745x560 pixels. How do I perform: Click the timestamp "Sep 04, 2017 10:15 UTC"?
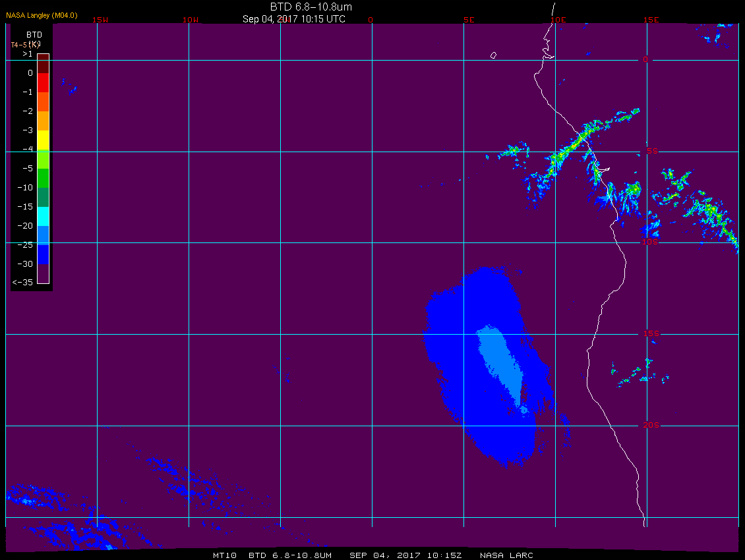coord(293,19)
